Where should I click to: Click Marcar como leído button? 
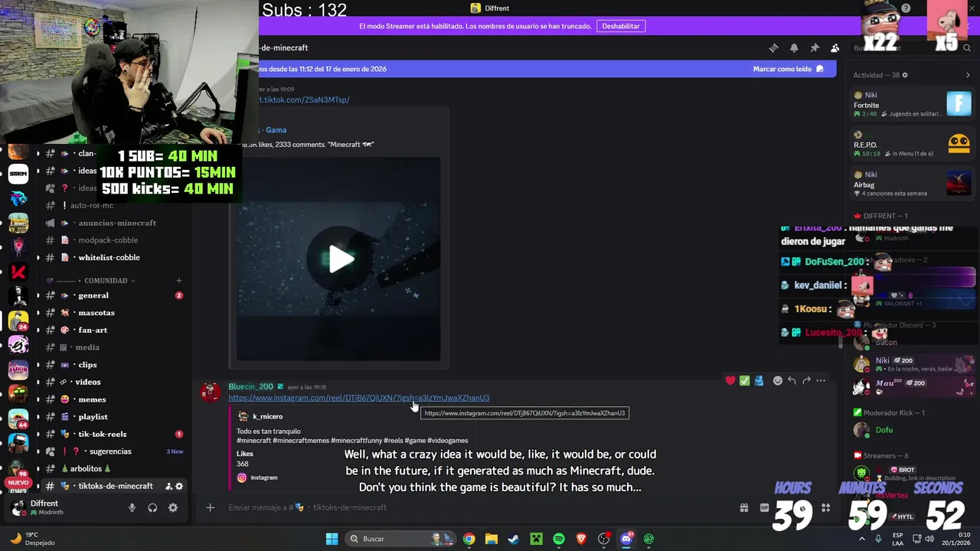tap(788, 69)
